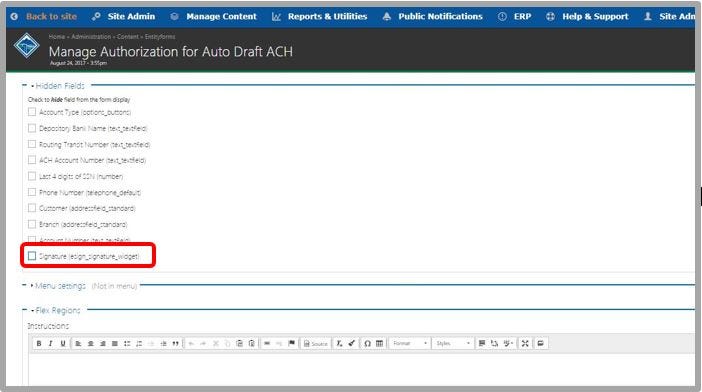Apply block quote formatting
This screenshot has height=392, width=702.
pos(176,343)
